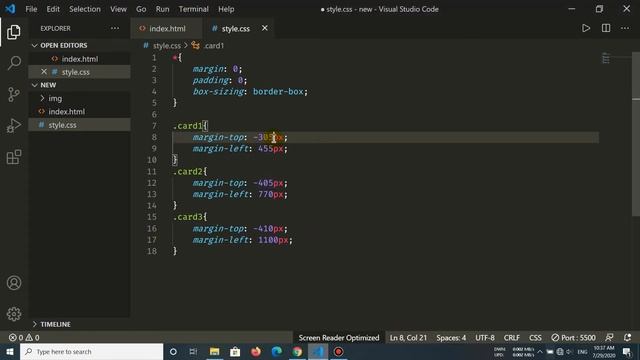Viewport: 640px width, 360px height.
Task: Change line endings via CRLF
Action: point(511,338)
